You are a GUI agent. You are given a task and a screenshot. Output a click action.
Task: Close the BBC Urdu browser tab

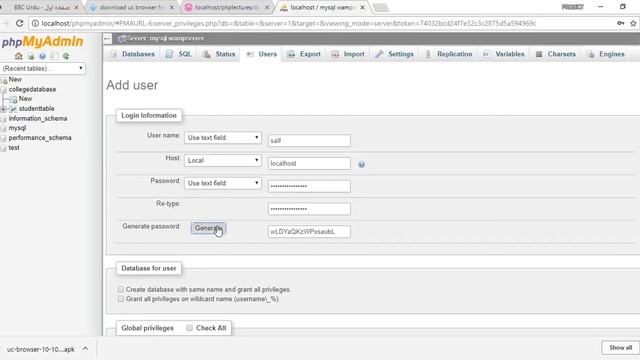76,7
